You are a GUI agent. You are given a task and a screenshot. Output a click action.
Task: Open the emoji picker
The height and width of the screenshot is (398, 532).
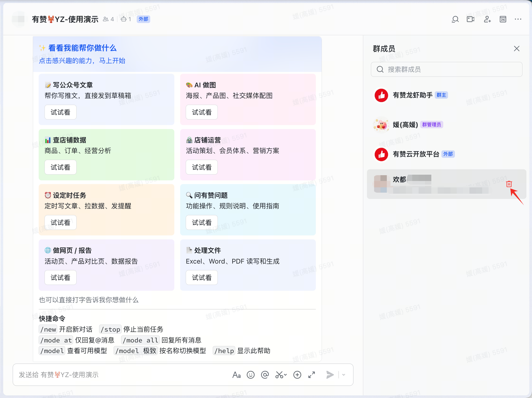coord(251,375)
